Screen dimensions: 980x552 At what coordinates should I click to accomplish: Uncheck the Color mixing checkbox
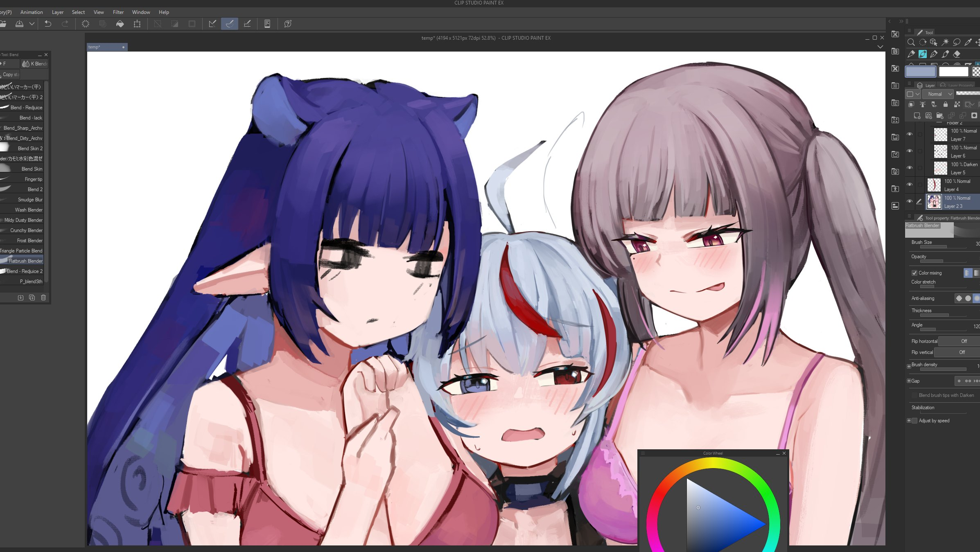[914, 273]
